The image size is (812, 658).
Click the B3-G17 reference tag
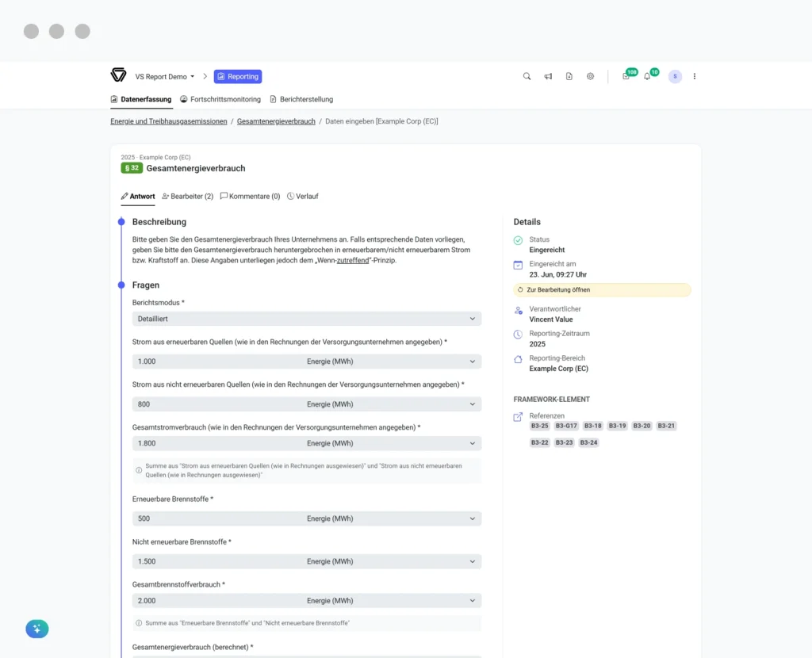(x=566, y=426)
